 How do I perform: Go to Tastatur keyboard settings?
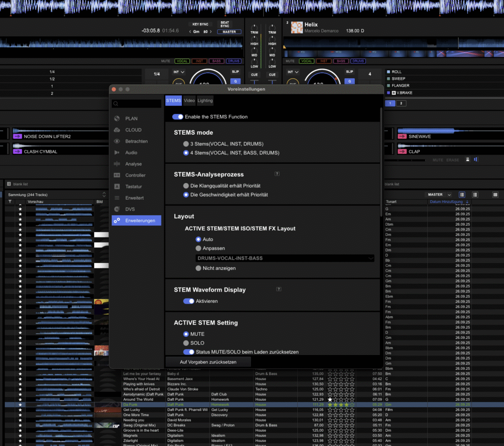[133, 186]
